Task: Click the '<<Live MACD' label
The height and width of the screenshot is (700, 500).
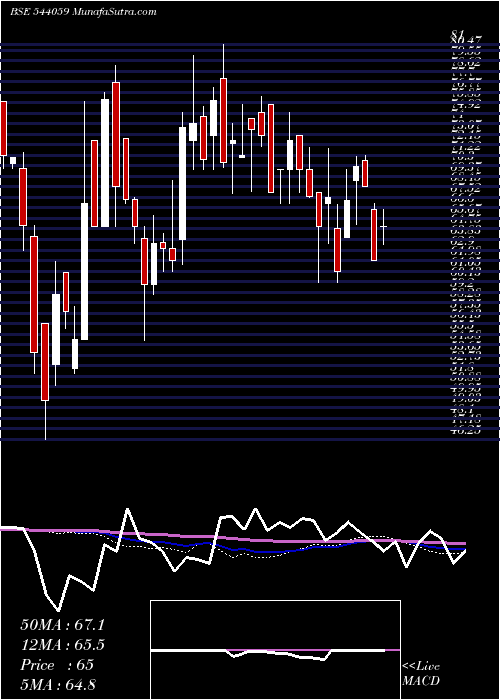Action: (x=421, y=674)
